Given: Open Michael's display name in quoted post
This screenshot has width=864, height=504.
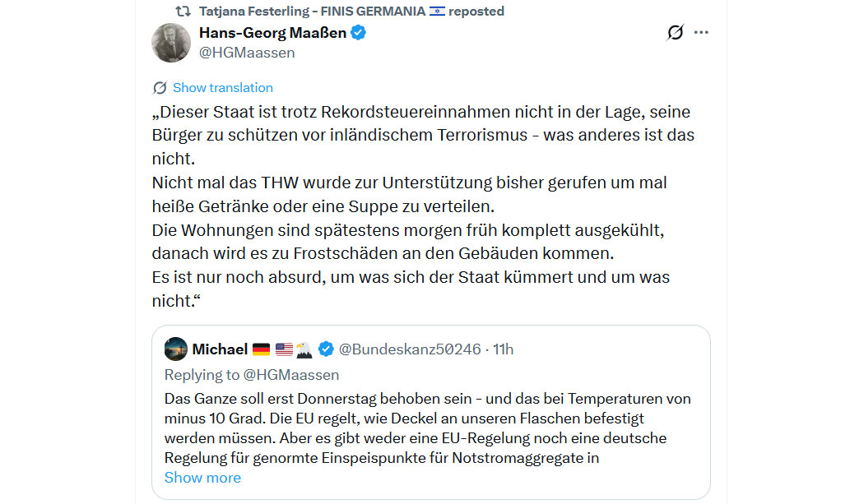Looking at the screenshot, I should point(220,349).
